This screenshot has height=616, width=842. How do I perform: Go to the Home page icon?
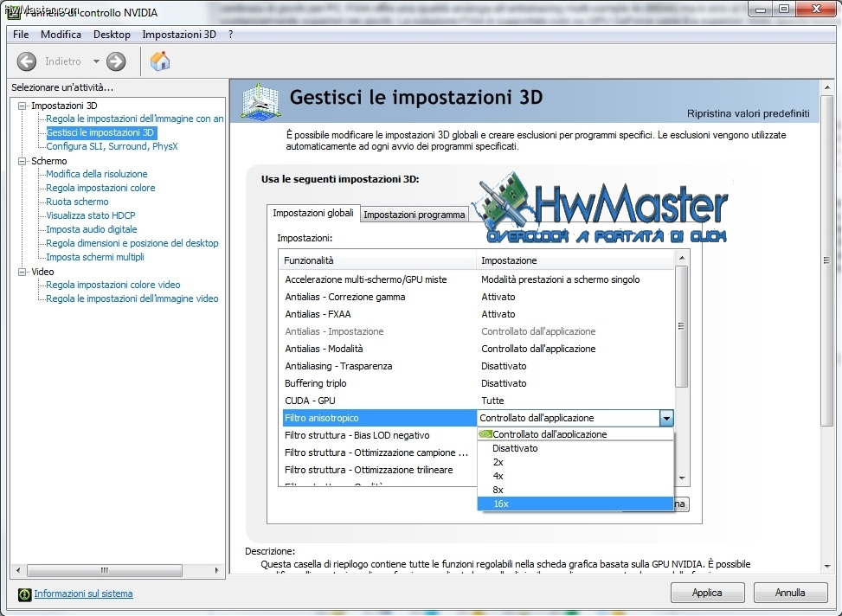point(160,61)
